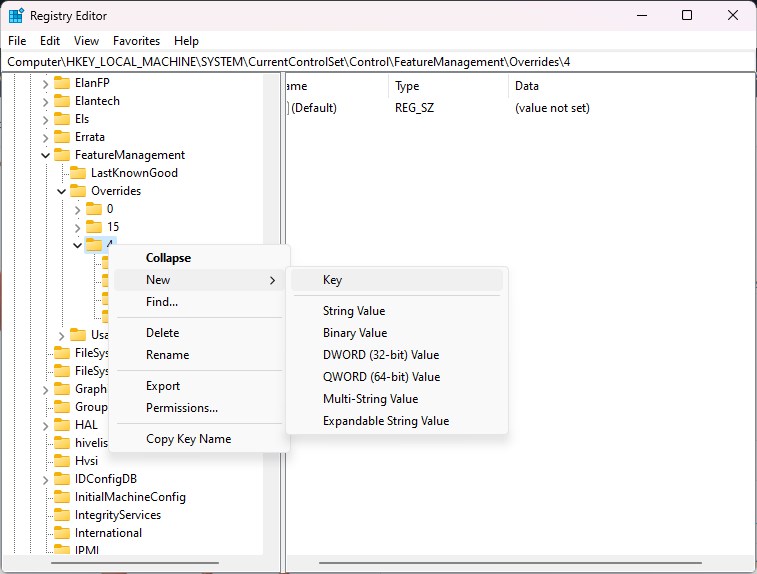This screenshot has width=757, height=574.
Task: Choose Find... in the context menu
Action: point(199,302)
